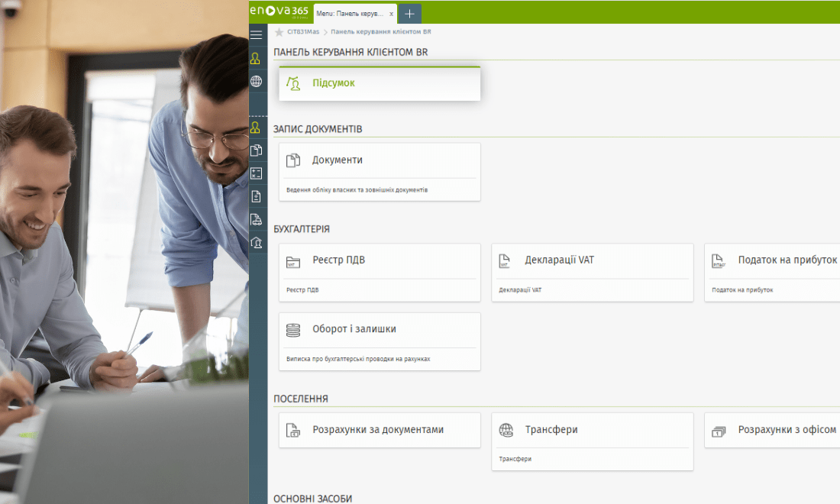
Task: Open the Підсумок tile
Action: (x=380, y=83)
